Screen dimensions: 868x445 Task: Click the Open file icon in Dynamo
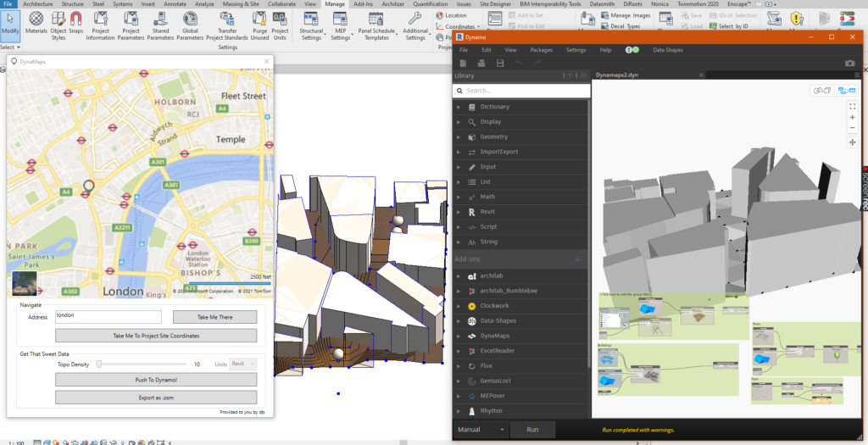pos(481,63)
